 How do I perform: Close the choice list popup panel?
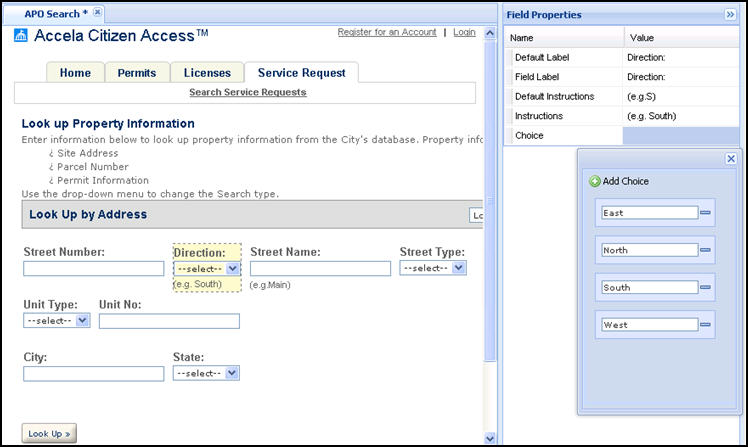point(731,158)
